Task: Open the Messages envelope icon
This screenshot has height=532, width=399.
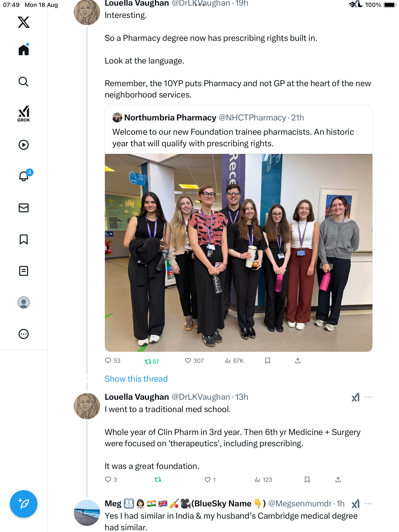Action: click(24, 208)
